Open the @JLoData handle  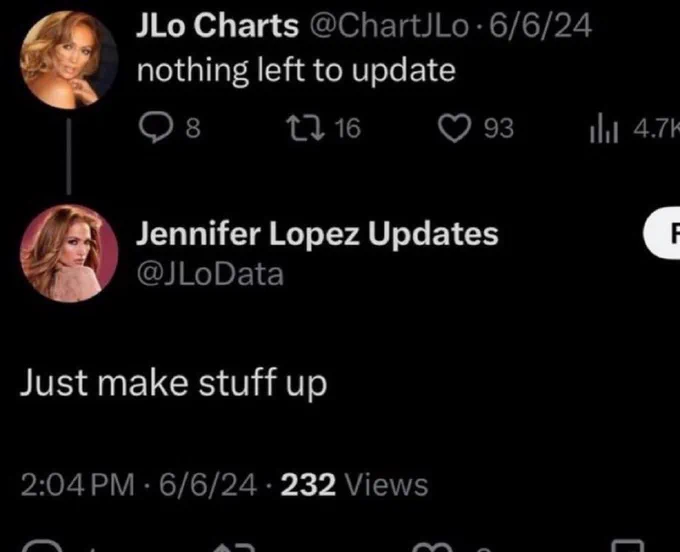tap(210, 274)
